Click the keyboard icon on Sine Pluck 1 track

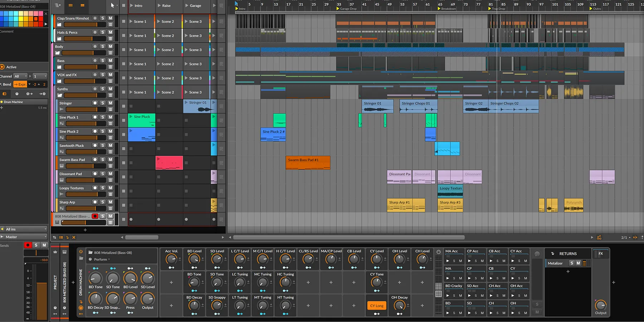61,123
